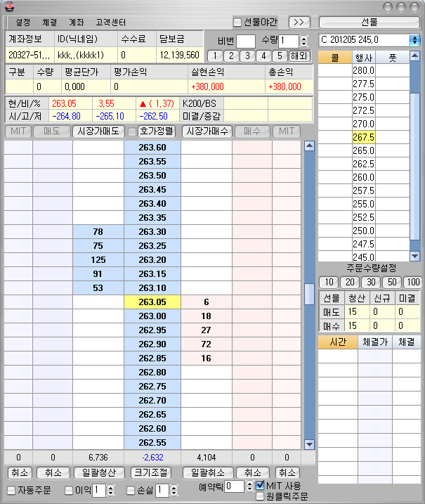
Task: Click the disabled 매수 button
Action: click(x=252, y=131)
